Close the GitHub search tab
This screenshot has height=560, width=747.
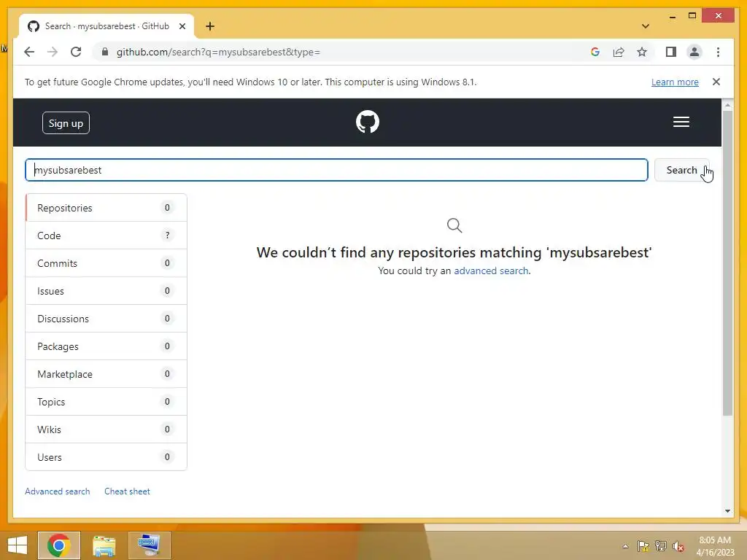point(182,26)
